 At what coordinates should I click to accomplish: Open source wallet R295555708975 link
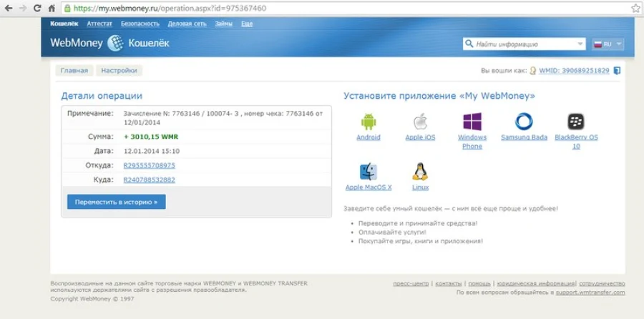click(x=149, y=165)
